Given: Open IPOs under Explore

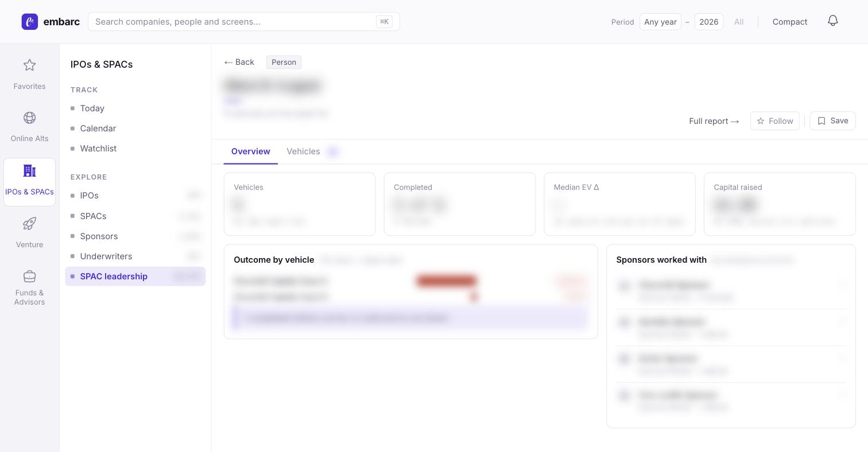Looking at the screenshot, I should pyautogui.click(x=135, y=196).
